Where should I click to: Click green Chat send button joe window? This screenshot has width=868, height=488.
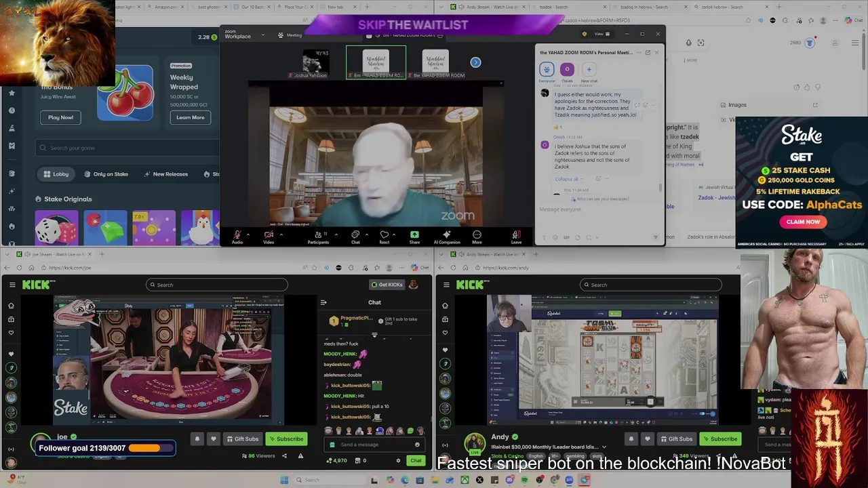pos(416,461)
